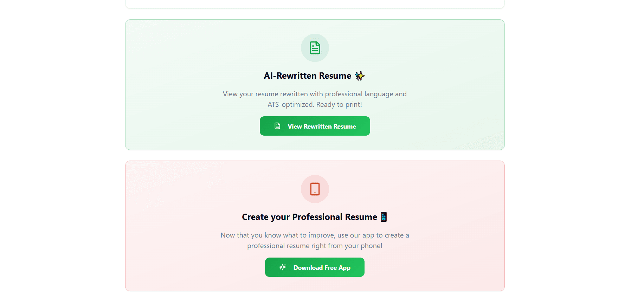The image size is (644, 305).
Task: Click the green document icon above AI-Rewritten Resume
Action: click(315, 48)
